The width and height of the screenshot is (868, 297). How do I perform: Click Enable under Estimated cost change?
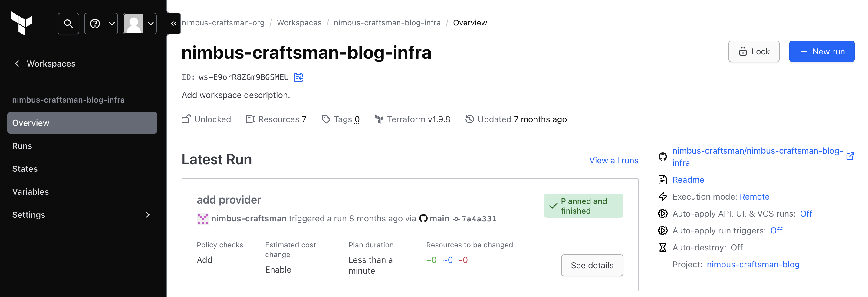pos(278,270)
